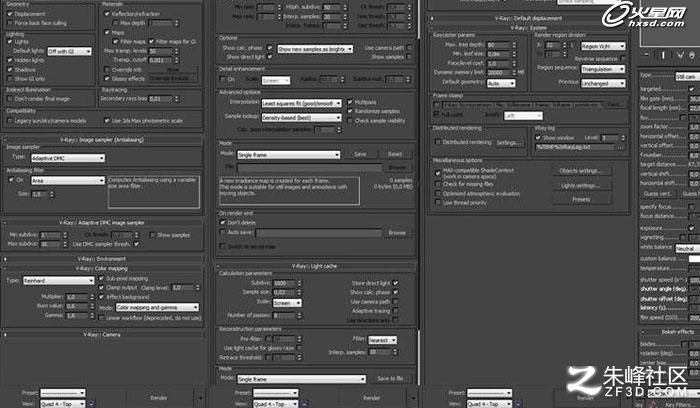The height and width of the screenshot is (408, 700).
Task: Enable Show GI only
Action: tap(10, 79)
